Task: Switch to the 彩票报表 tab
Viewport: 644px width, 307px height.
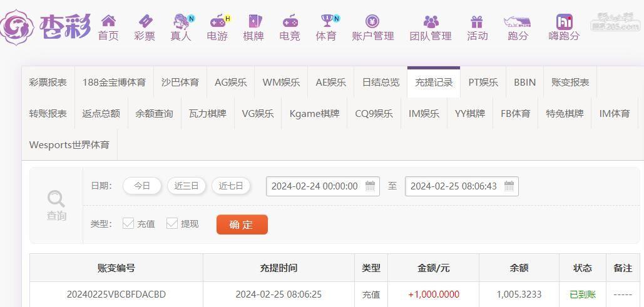Action: 48,83
